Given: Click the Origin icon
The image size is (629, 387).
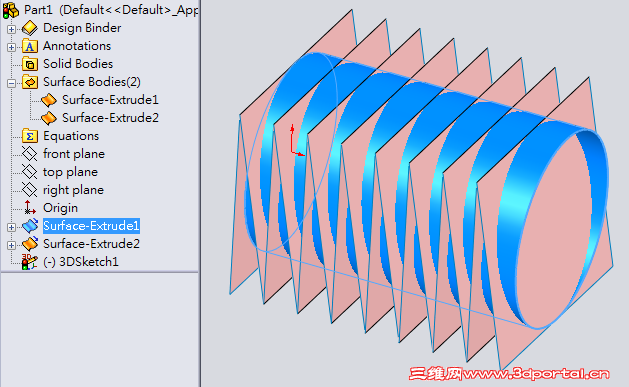Looking at the screenshot, I should click(x=29, y=208).
